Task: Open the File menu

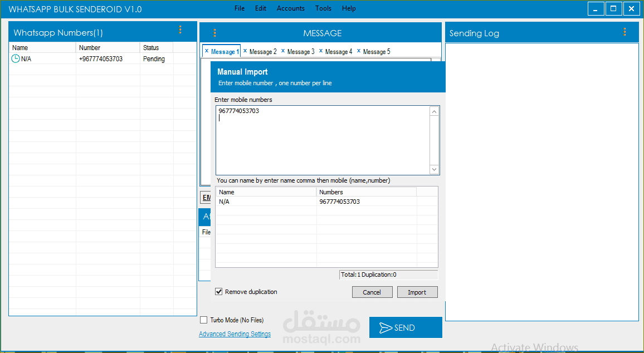Action: point(240,8)
